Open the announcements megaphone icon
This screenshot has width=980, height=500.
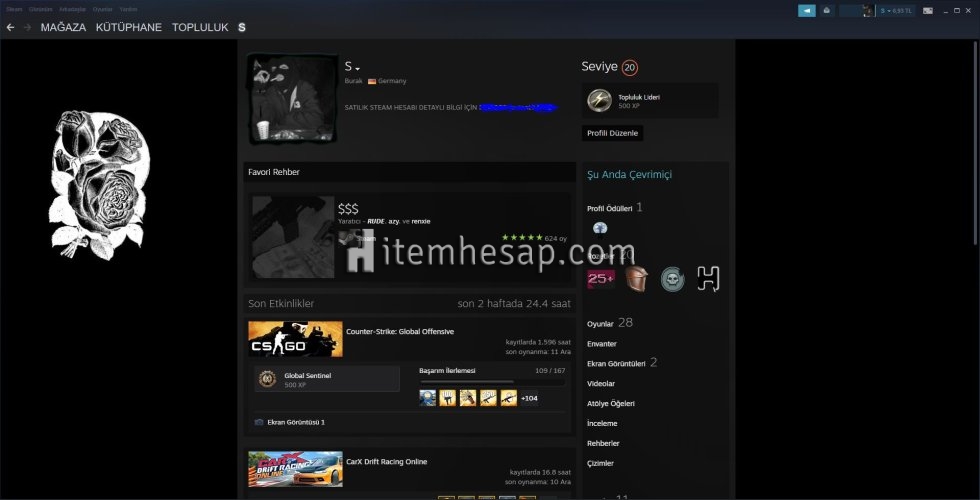click(806, 10)
